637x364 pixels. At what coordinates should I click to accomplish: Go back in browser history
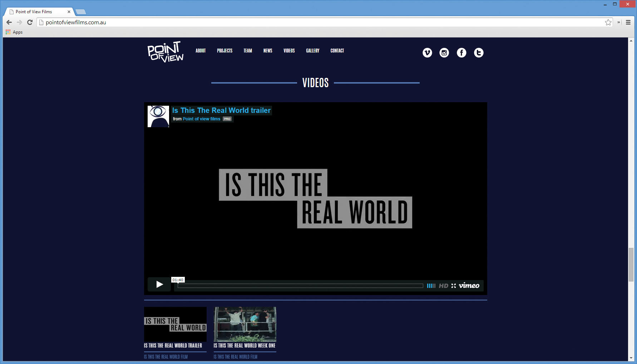[9, 22]
